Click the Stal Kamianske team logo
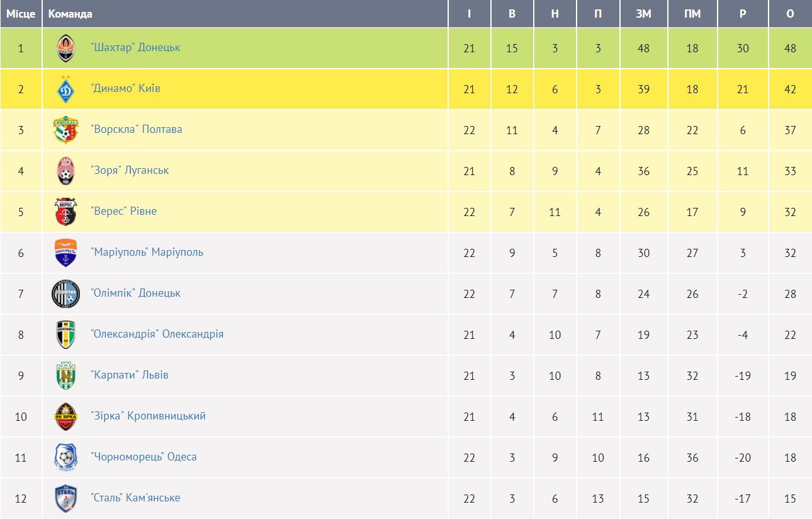Screen dimensions: 812x519 tap(65, 499)
